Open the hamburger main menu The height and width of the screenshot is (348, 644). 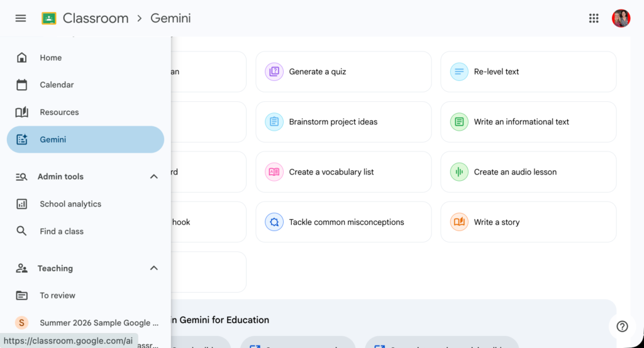click(x=21, y=18)
